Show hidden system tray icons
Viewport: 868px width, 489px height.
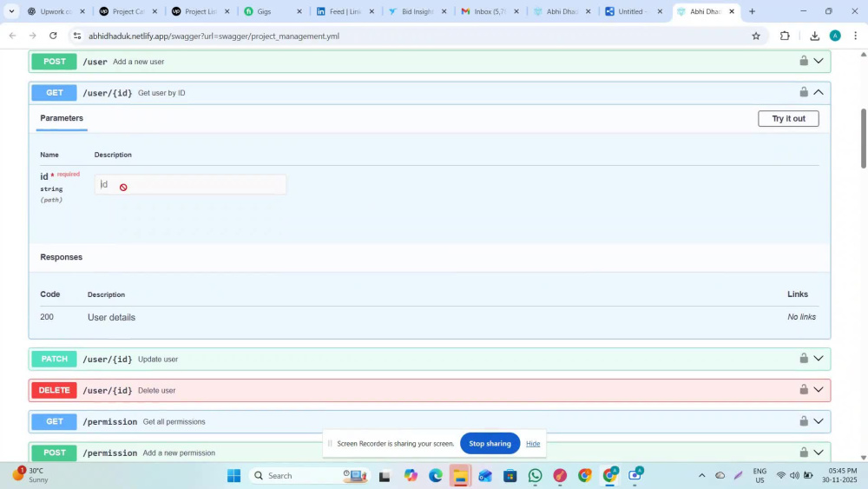point(701,475)
